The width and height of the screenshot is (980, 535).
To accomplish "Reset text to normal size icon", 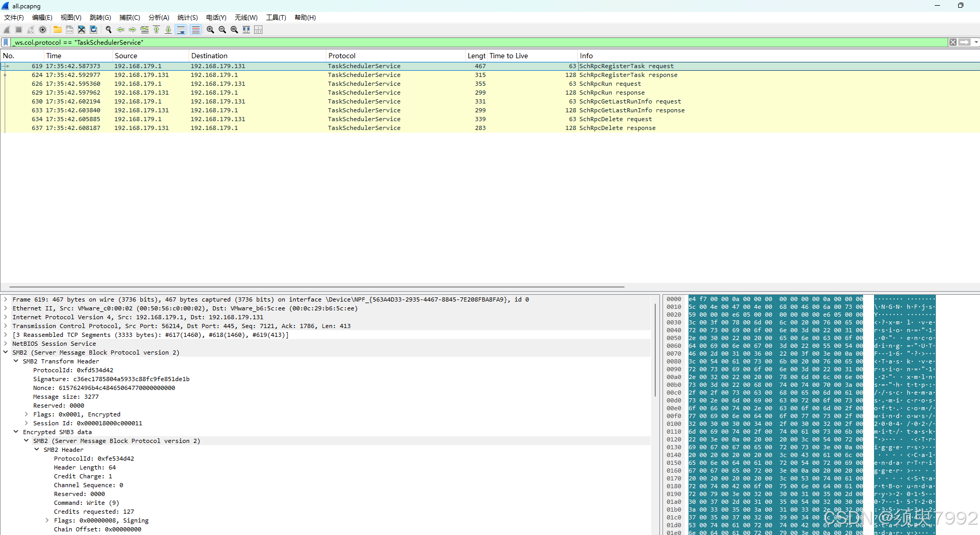I will [x=234, y=30].
